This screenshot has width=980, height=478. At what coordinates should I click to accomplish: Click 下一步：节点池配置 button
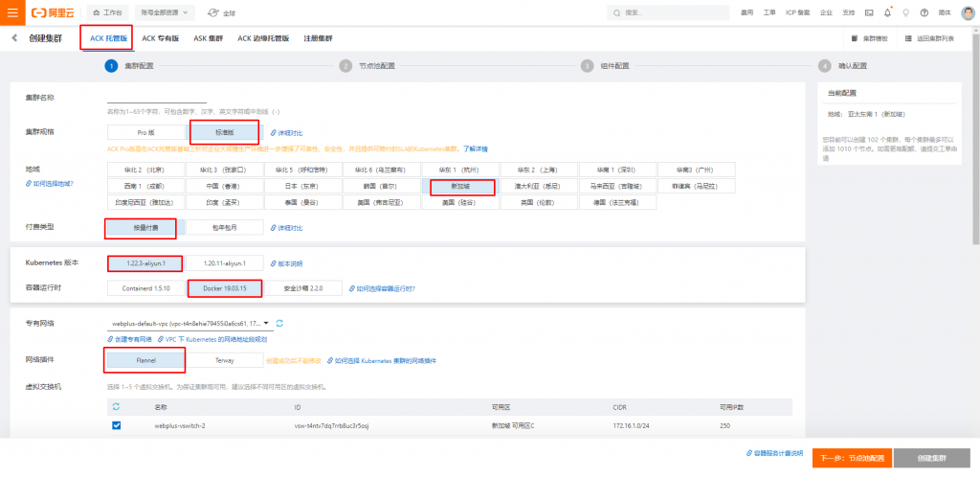click(x=852, y=458)
